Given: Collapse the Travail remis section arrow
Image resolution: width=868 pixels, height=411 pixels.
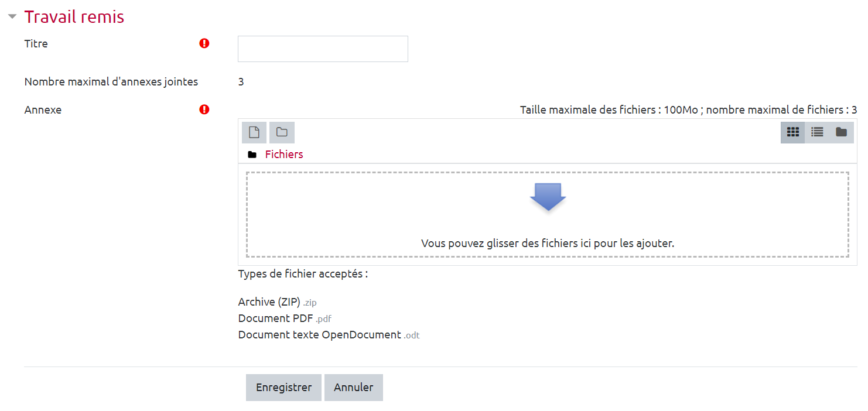Looking at the screenshot, I should coord(12,17).
